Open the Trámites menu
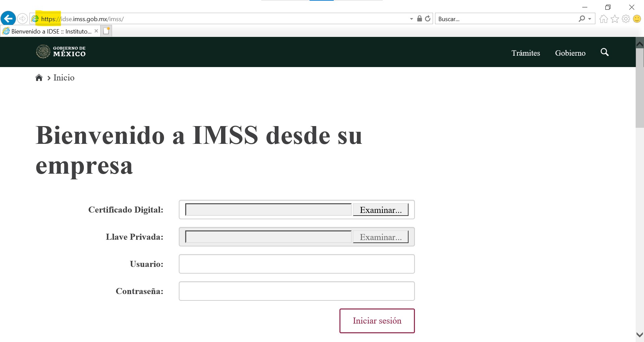Viewport: 644px width, 342px height. (x=526, y=53)
